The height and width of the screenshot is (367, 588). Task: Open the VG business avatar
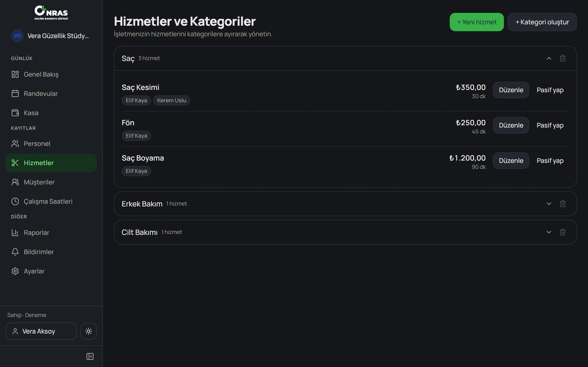click(x=17, y=36)
